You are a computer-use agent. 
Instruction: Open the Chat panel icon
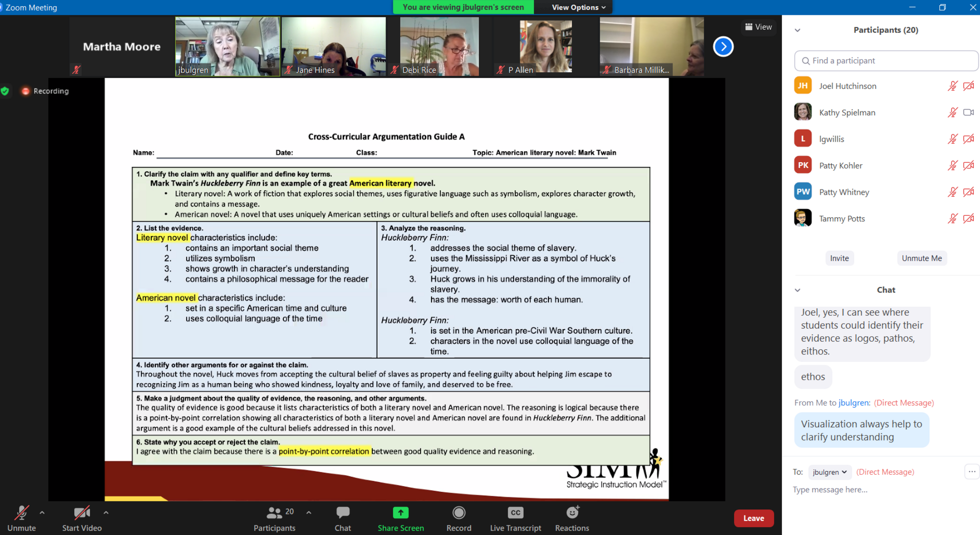click(343, 513)
